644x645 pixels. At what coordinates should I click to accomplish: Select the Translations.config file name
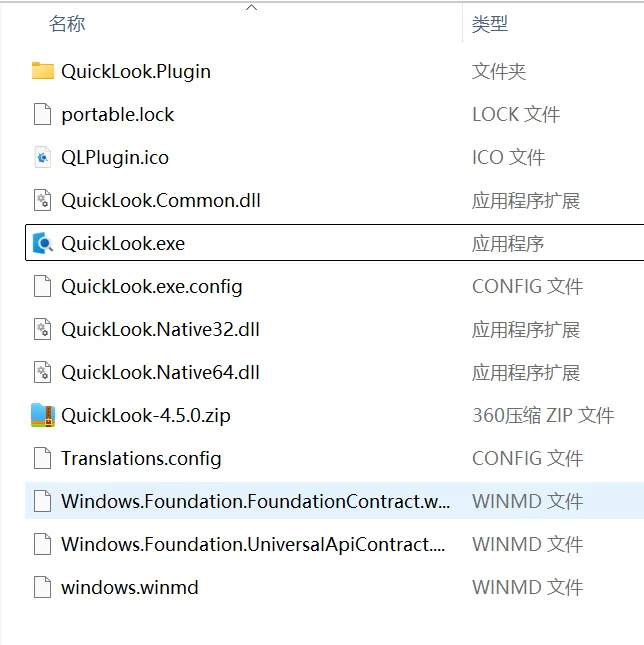(x=141, y=458)
